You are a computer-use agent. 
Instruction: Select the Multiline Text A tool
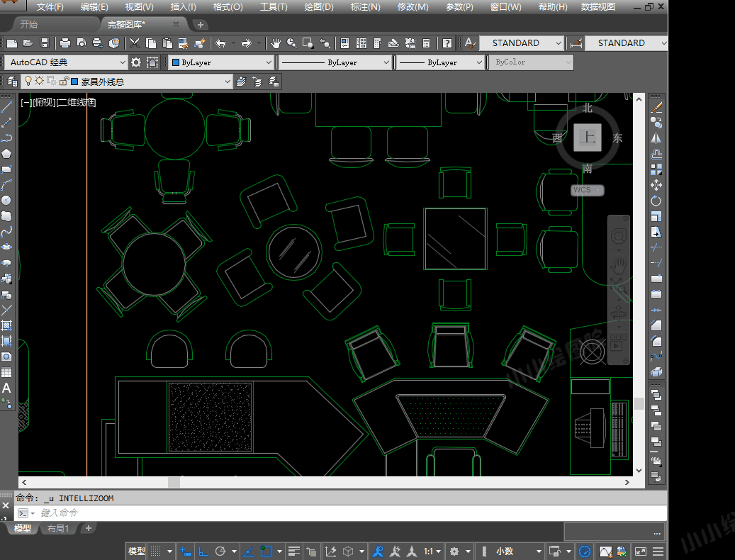[x=6, y=388]
